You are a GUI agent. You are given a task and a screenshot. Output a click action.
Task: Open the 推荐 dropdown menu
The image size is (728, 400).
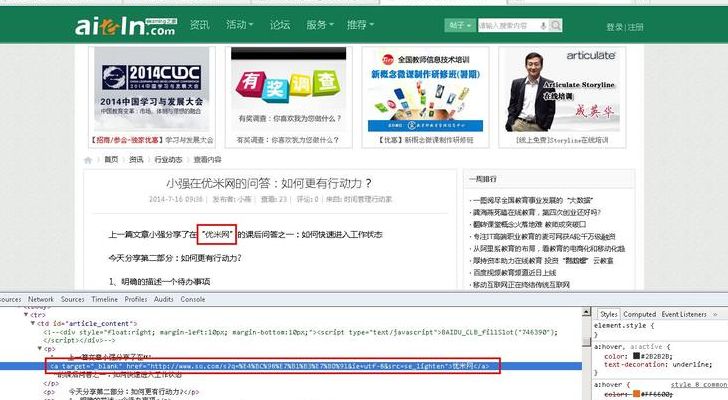point(360,25)
